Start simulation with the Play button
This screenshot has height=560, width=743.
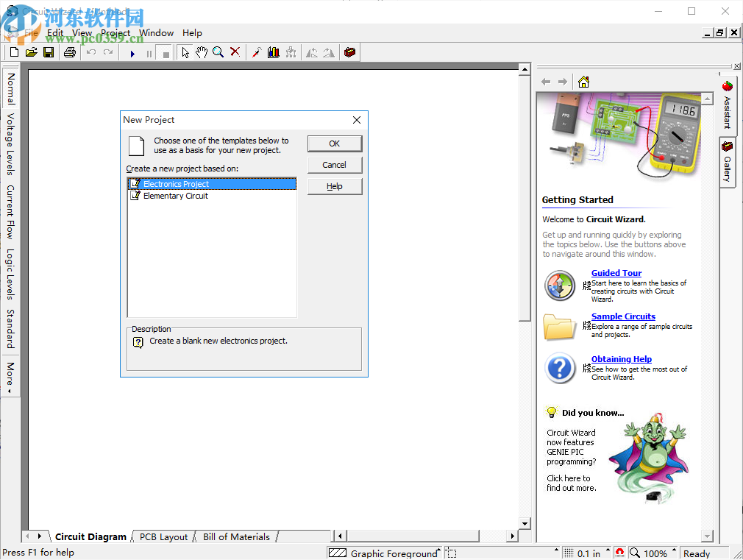point(132,54)
